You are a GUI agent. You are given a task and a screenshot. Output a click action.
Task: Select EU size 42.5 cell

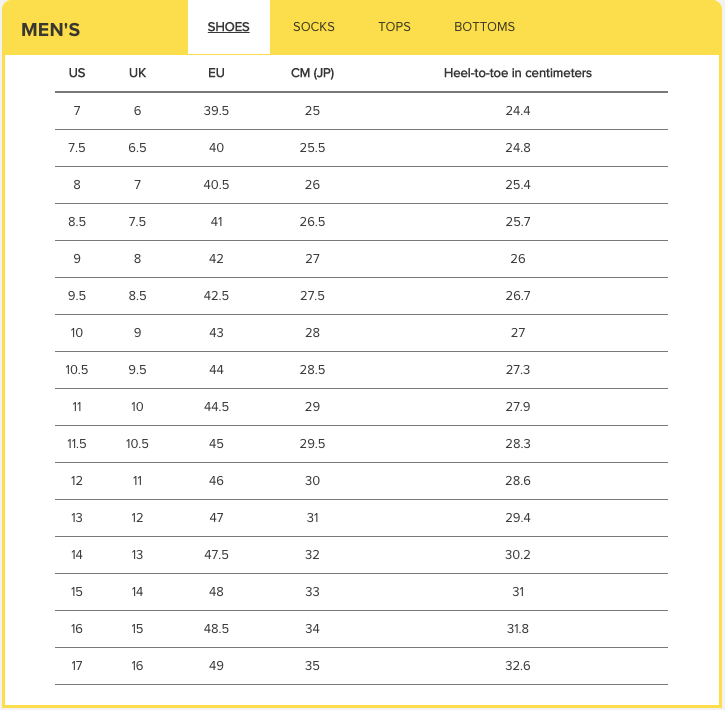pos(216,296)
